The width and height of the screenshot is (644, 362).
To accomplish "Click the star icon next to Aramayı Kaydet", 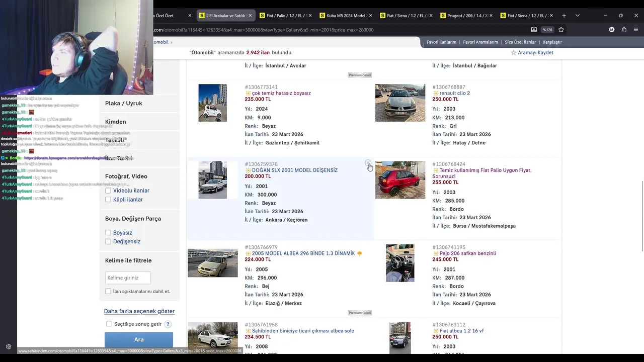I will click(513, 53).
